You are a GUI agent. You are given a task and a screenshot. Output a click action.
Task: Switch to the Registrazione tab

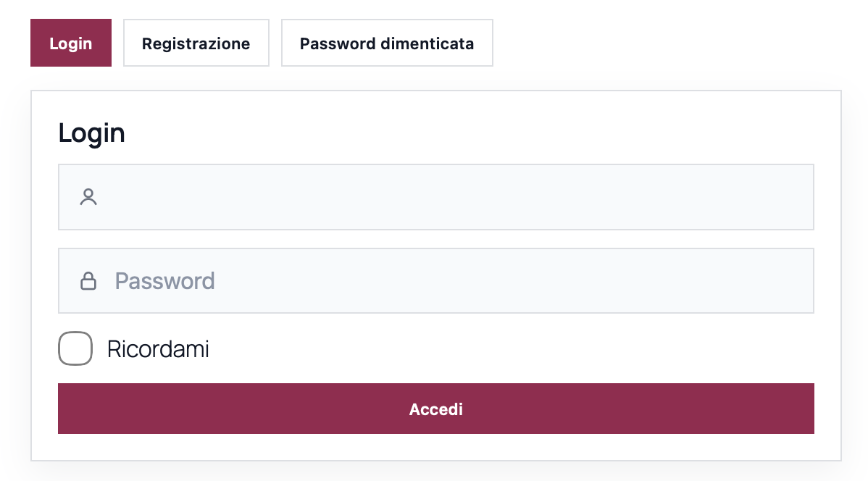tap(196, 43)
